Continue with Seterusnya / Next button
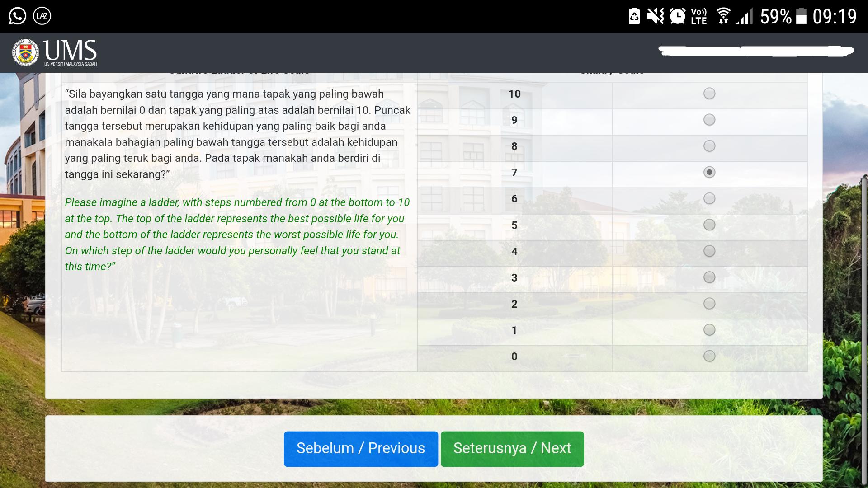Screen dimensions: 868x488 click(x=512, y=449)
